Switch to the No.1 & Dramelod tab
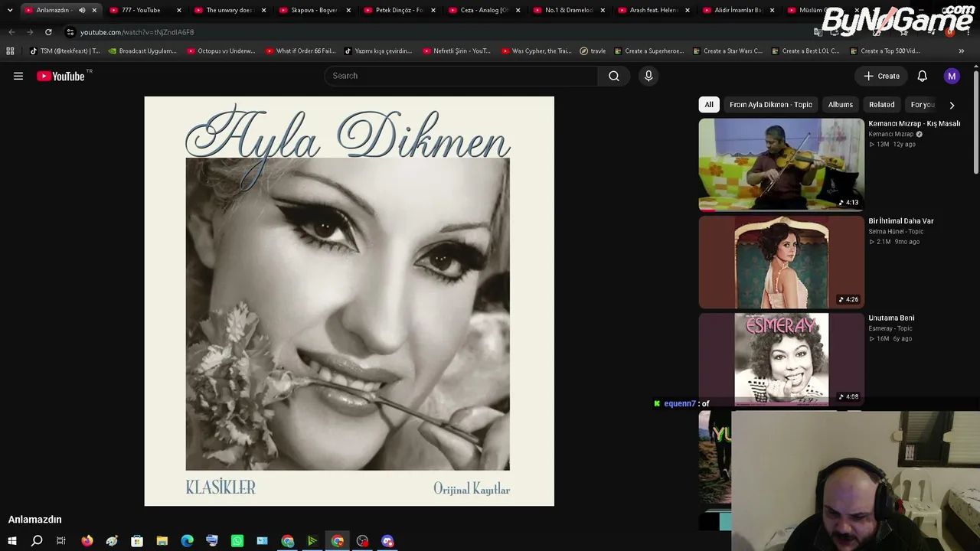The height and width of the screenshot is (551, 980). [568, 10]
